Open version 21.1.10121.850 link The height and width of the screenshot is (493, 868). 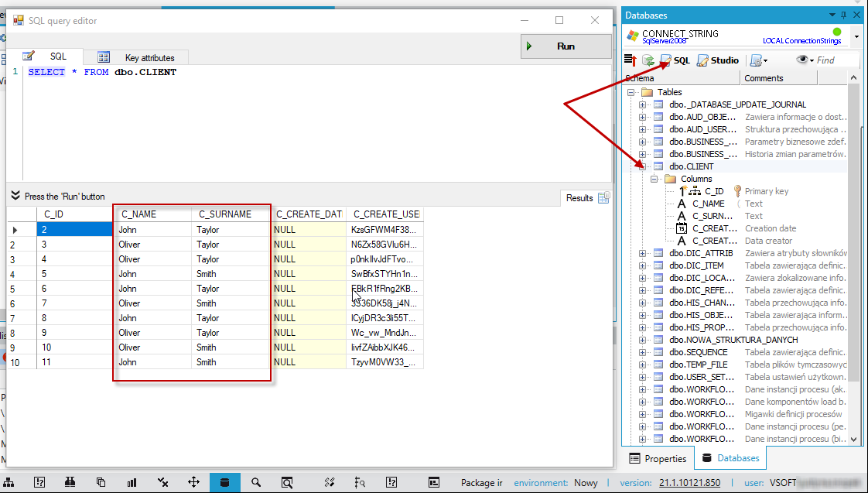(x=690, y=483)
